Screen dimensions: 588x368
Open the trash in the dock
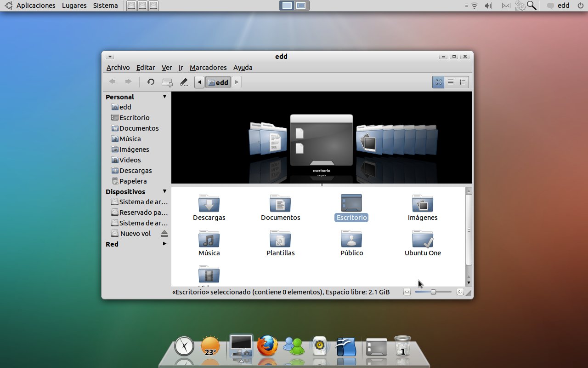[402, 346]
